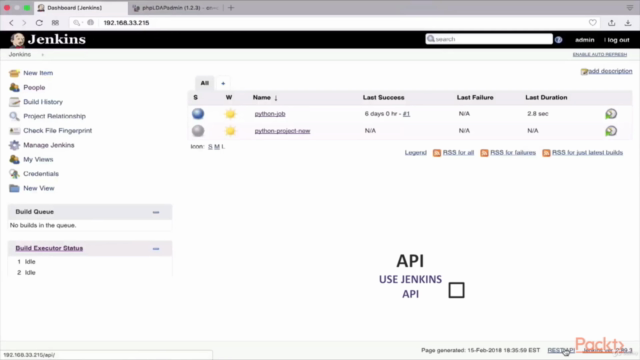
Task: Click the Credentials keys icon
Action: [x=14, y=174]
